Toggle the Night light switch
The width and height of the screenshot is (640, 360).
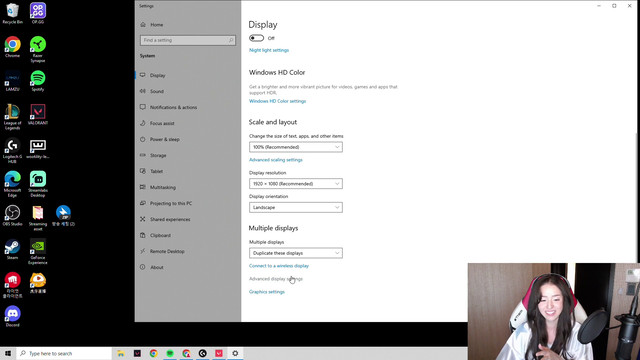point(256,38)
